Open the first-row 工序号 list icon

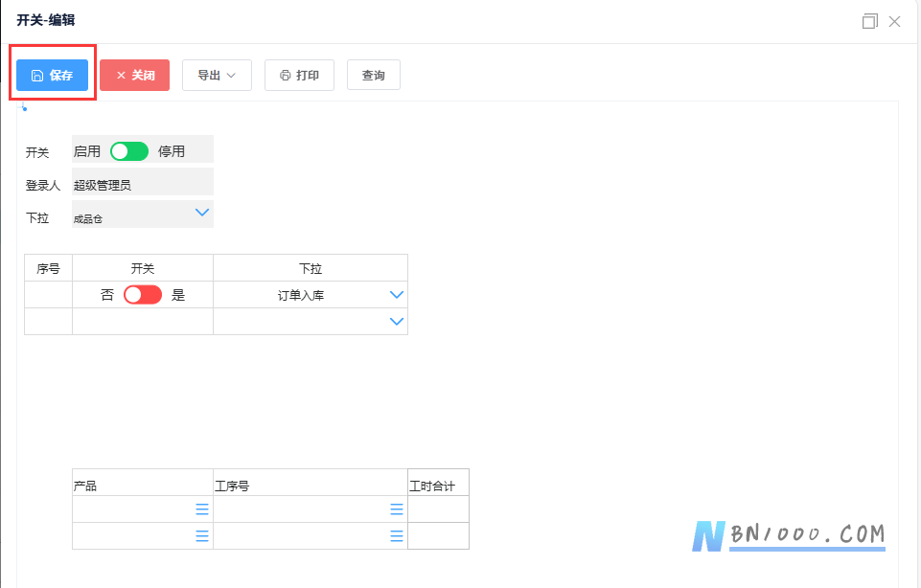click(397, 509)
